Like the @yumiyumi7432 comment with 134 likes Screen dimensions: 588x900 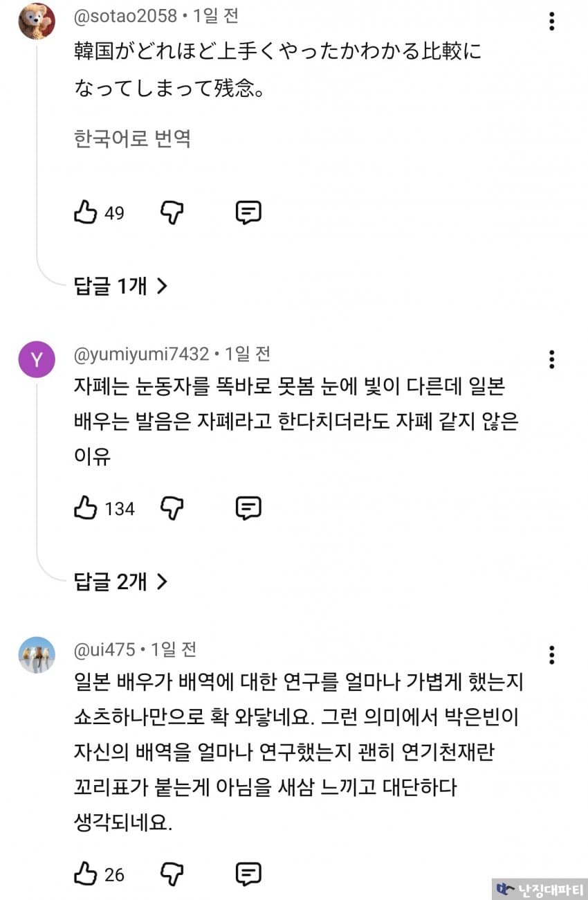point(85,509)
